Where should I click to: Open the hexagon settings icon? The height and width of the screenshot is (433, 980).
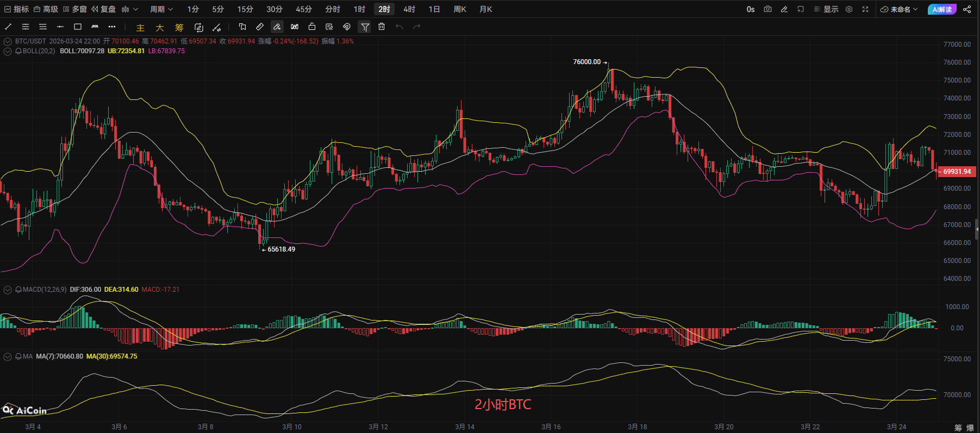(849, 9)
